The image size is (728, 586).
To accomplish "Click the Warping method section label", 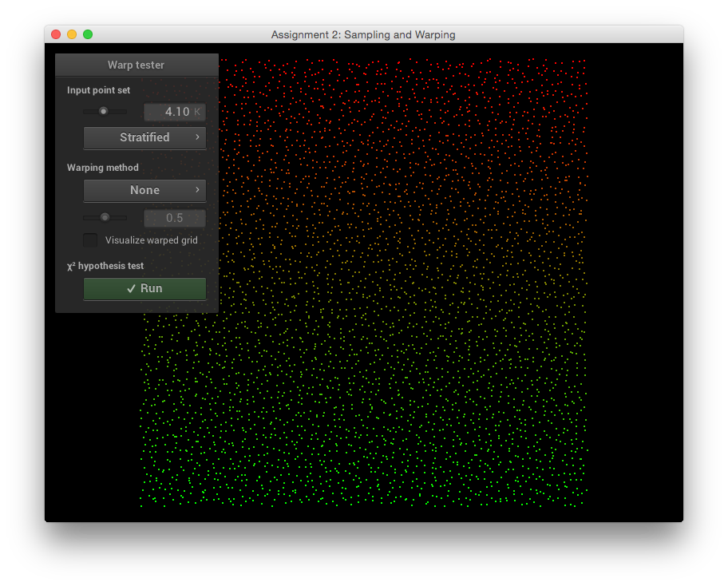I will (102, 168).
